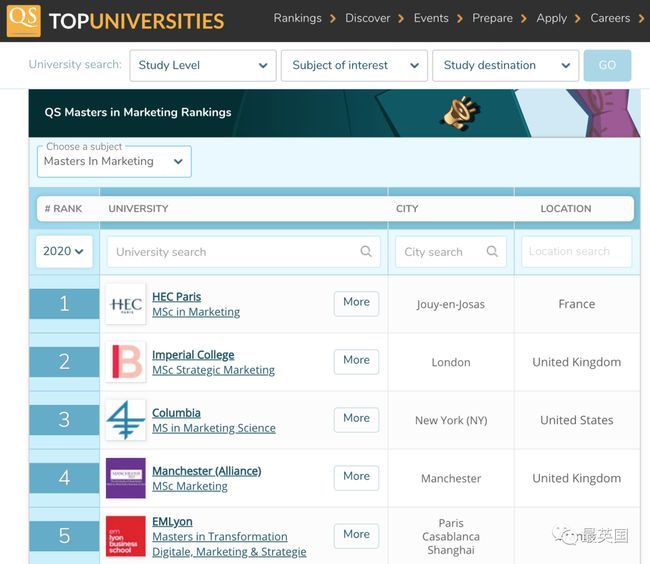Open the Study destination dropdown
This screenshot has width=650, height=564.
click(505, 65)
